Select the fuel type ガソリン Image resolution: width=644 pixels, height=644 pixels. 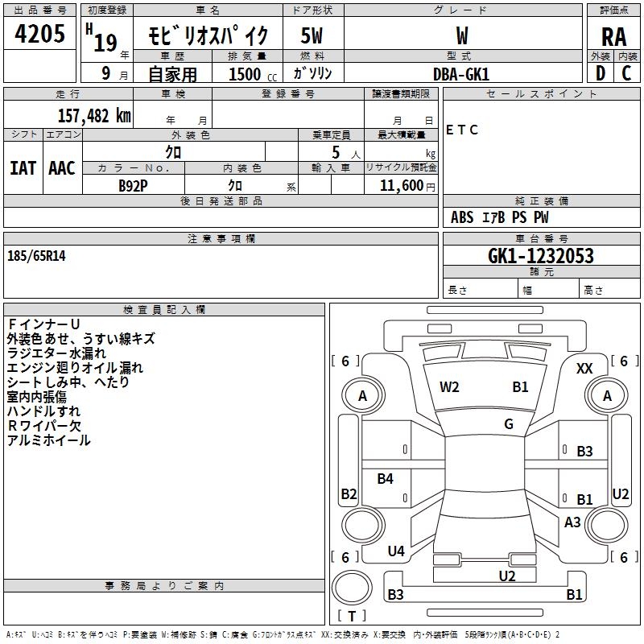[x=312, y=73]
